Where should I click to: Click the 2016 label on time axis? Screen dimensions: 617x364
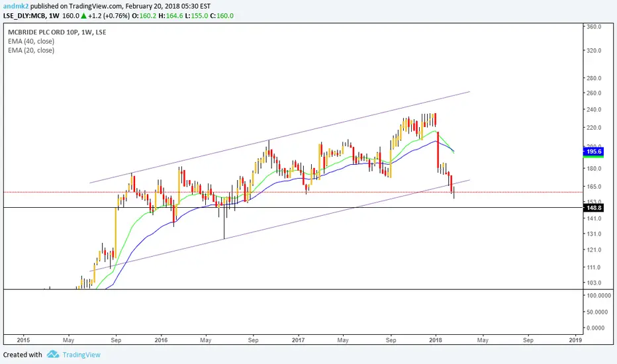(161, 340)
